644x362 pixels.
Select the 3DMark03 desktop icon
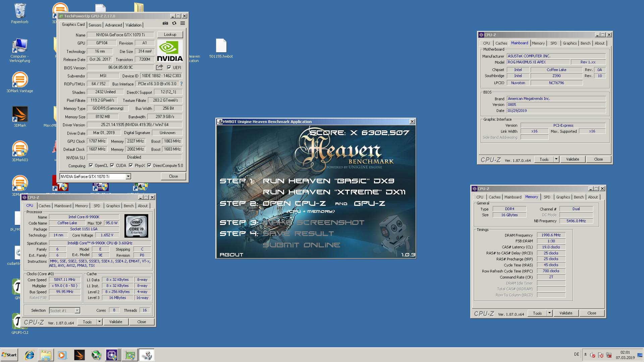[x=20, y=151]
